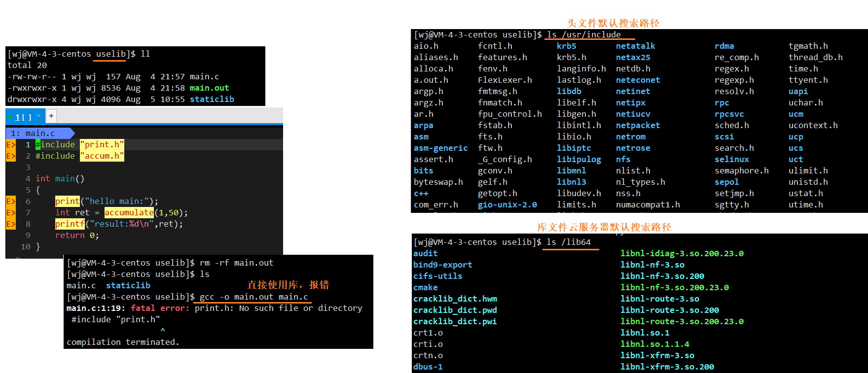Click 'staticlib' directory dated Aug 5 10:55
Viewport: 868px width, 373px height.
[212, 99]
